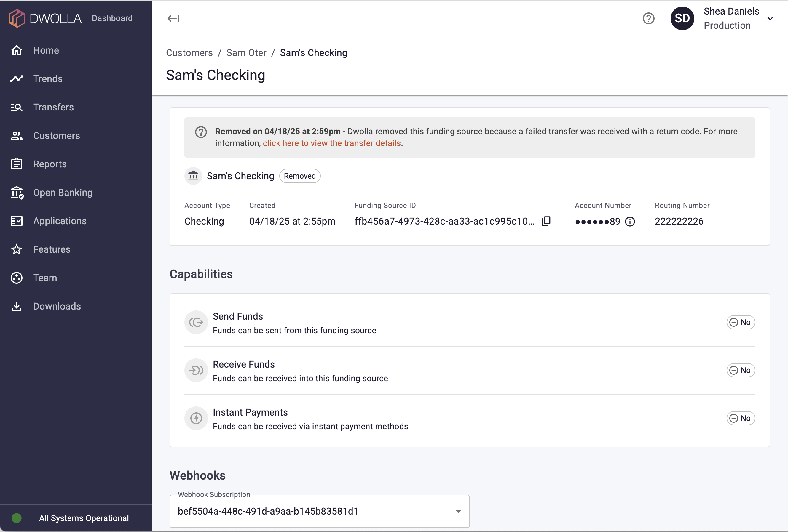Click the Send Funds capability title
The height and width of the screenshot is (532, 788).
pyautogui.click(x=238, y=316)
